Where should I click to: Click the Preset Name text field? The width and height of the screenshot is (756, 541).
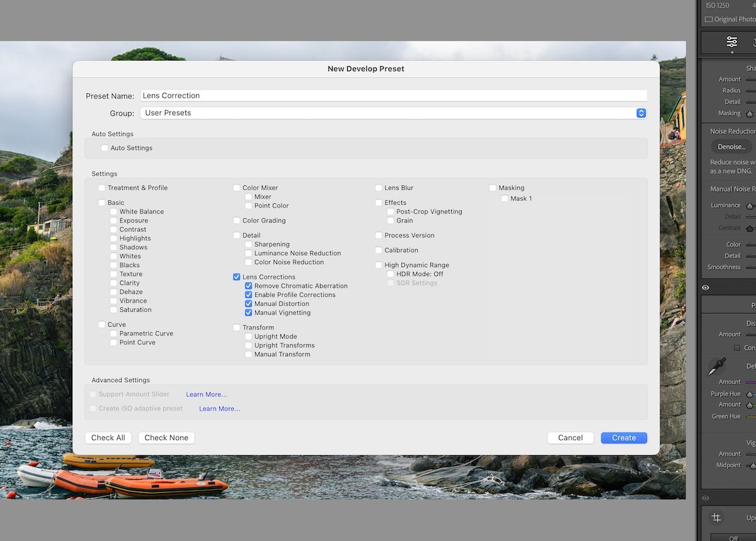pos(393,96)
